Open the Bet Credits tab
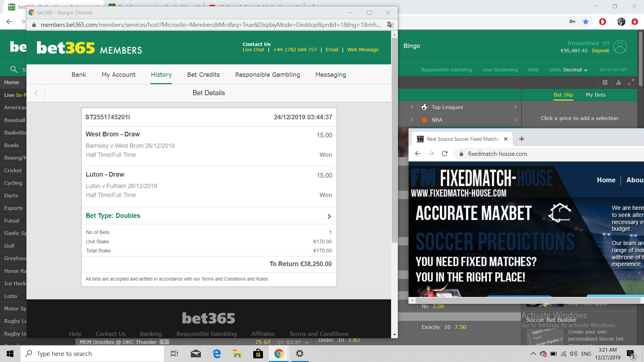Image resolution: width=644 pixels, height=362 pixels. (203, 75)
